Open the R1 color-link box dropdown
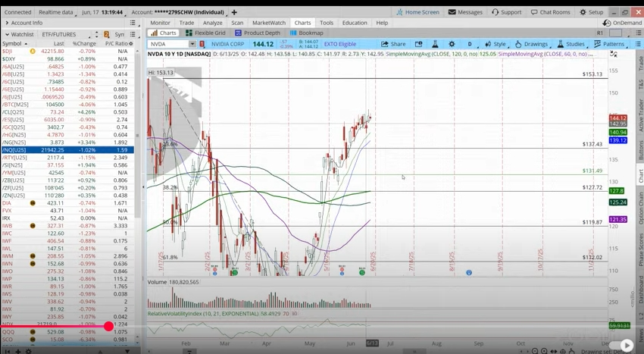Image resolution: width=644 pixels, height=354 pixels. coord(616,33)
